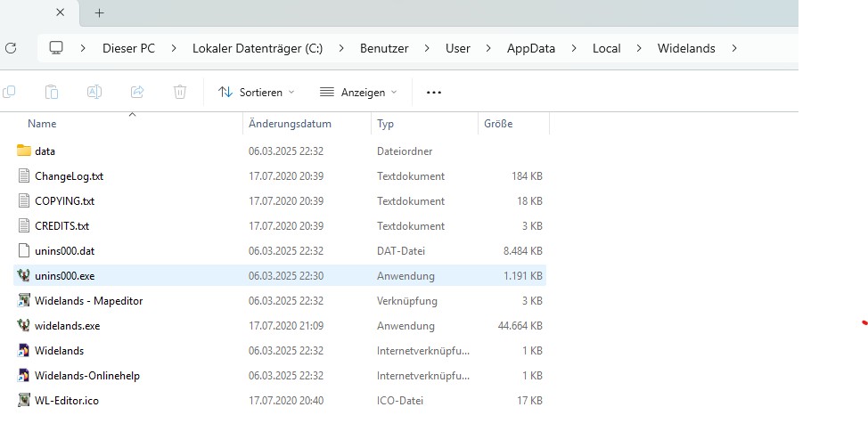Select the ChangeLog.txt file name
The height and width of the screenshot is (448, 868).
click(x=69, y=175)
